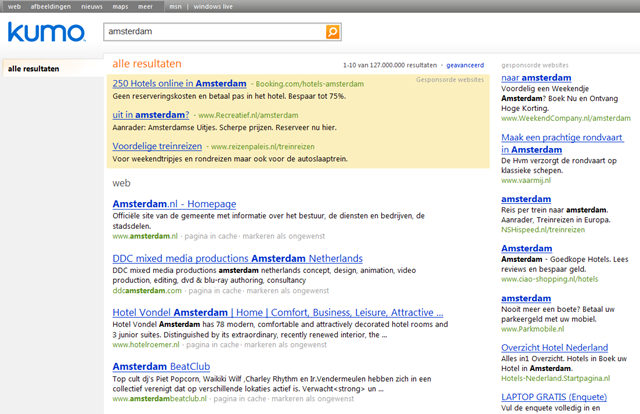Click www.Parkmobile.nl URL
Viewport: 640px width, 414px height.
pos(533,329)
